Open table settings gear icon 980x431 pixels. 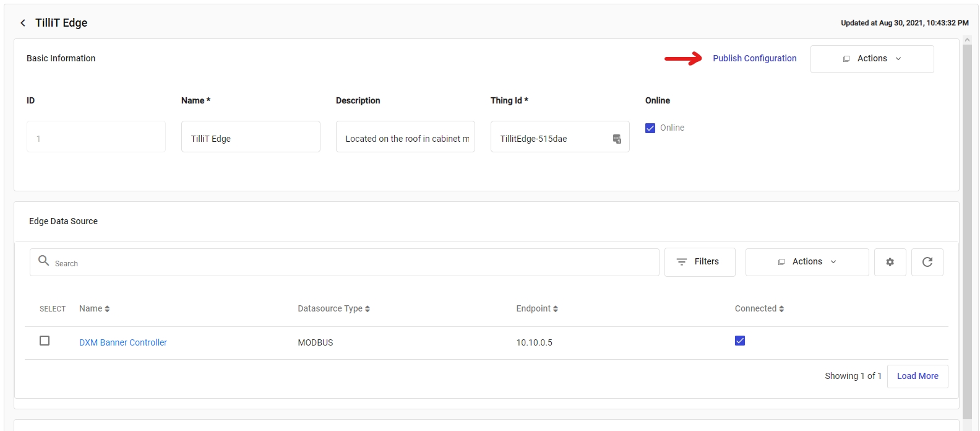890,262
